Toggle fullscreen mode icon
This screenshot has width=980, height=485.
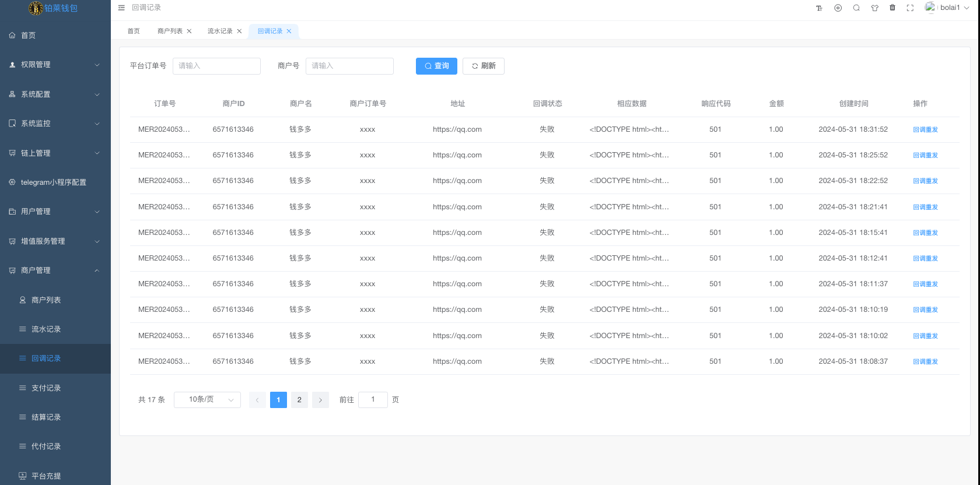pos(910,8)
